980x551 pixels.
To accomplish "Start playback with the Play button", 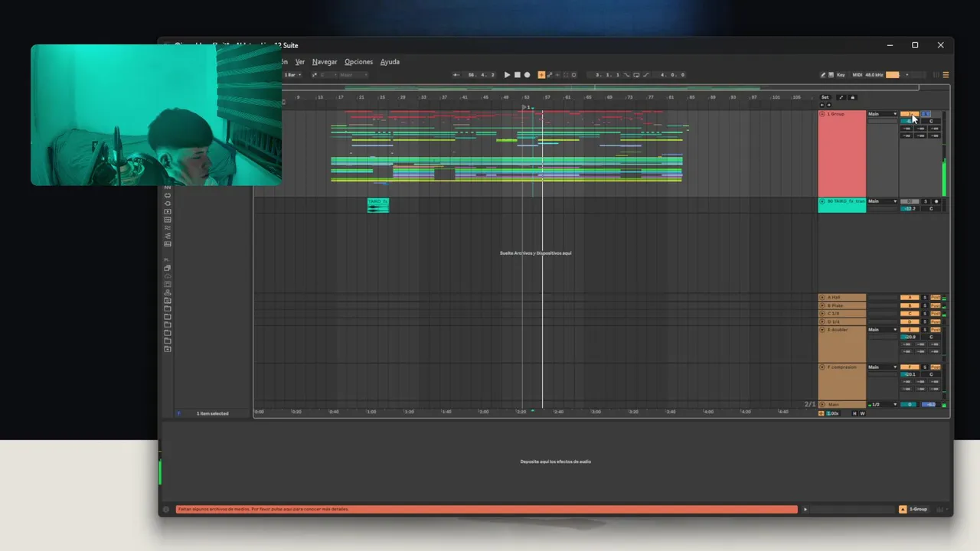I will pyautogui.click(x=507, y=75).
